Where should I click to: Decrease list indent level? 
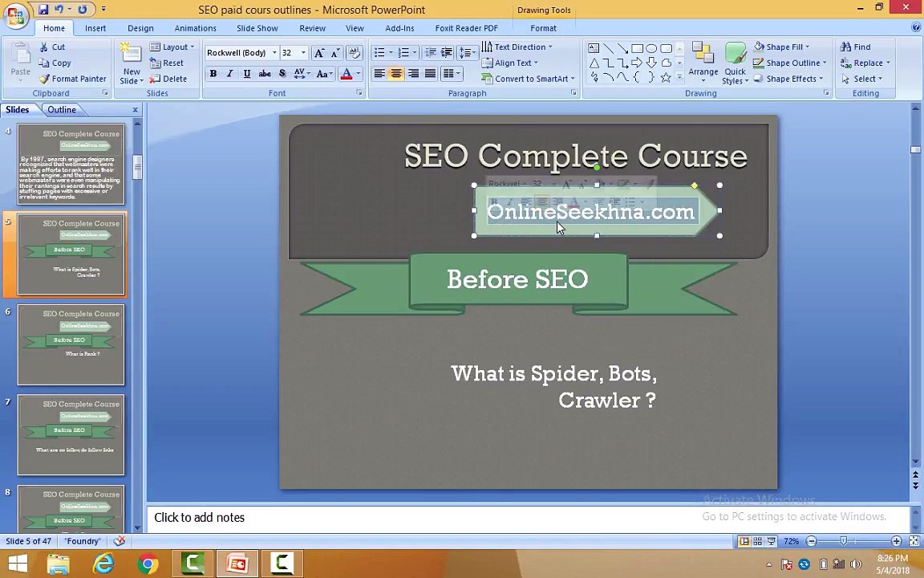click(430, 52)
